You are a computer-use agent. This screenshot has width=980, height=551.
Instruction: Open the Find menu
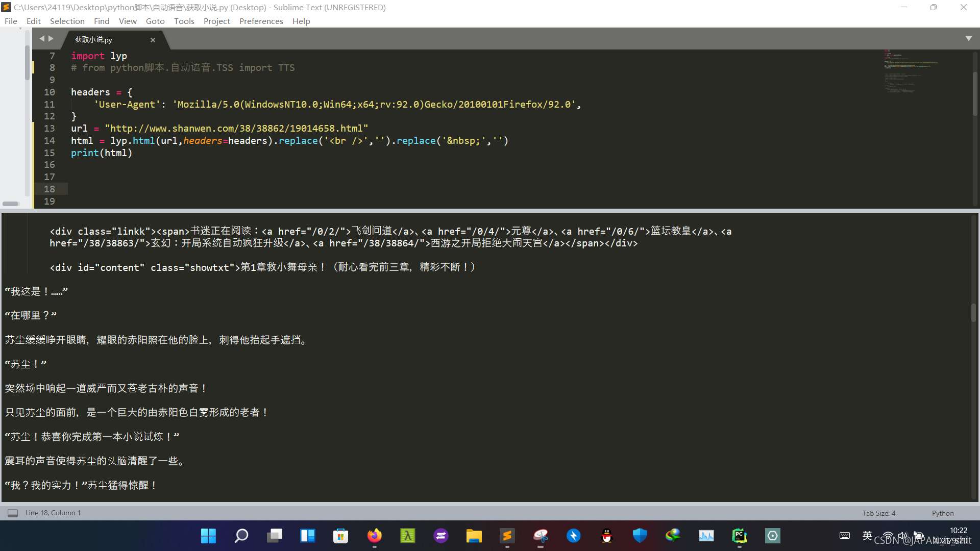click(102, 21)
